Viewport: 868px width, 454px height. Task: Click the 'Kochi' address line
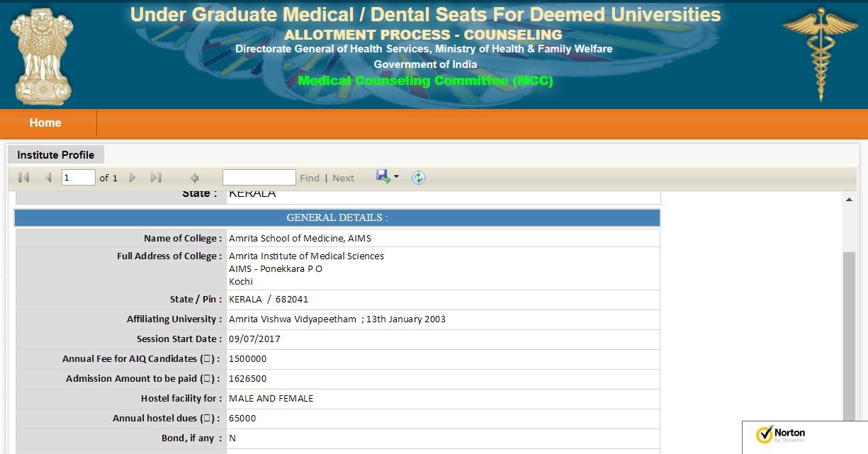tap(241, 281)
